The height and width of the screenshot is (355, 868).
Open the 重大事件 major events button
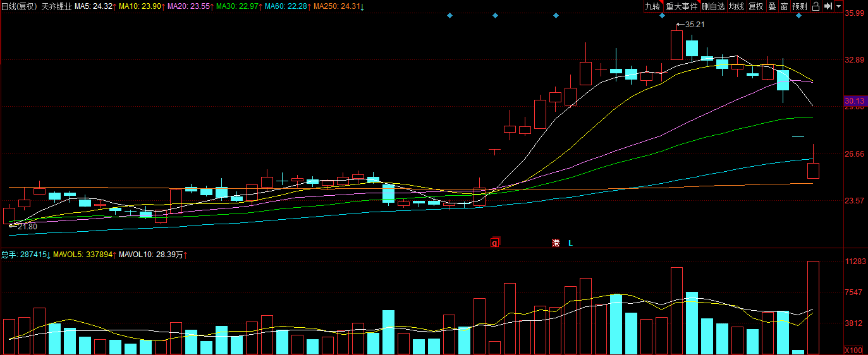pyautogui.click(x=682, y=6)
